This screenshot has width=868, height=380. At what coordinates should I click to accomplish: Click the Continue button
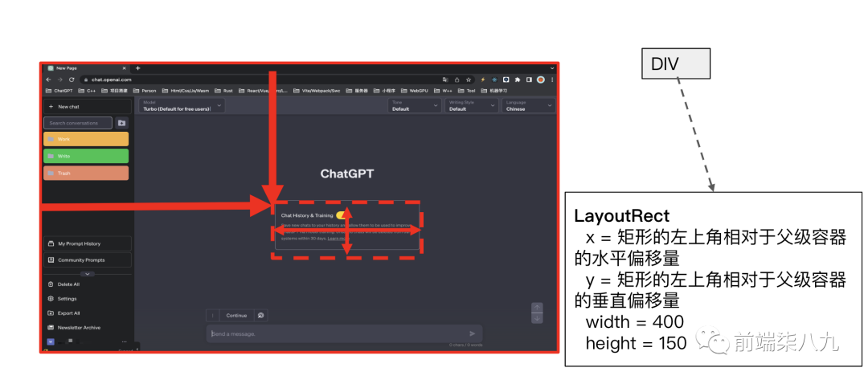click(x=236, y=315)
